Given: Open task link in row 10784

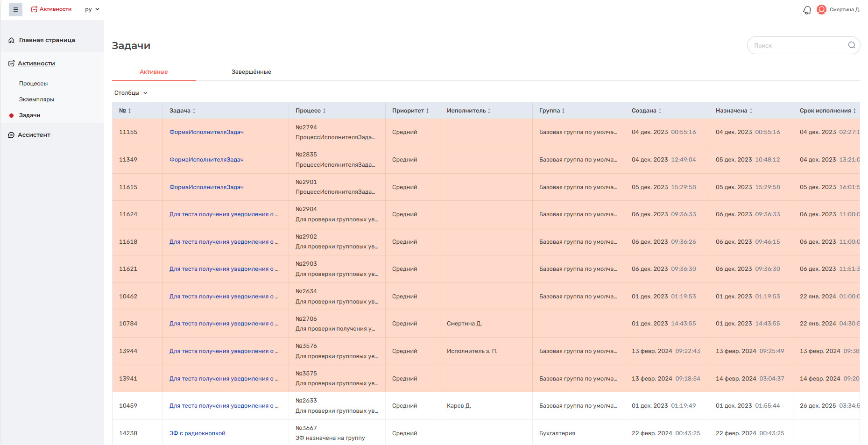Looking at the screenshot, I should pyautogui.click(x=224, y=324).
